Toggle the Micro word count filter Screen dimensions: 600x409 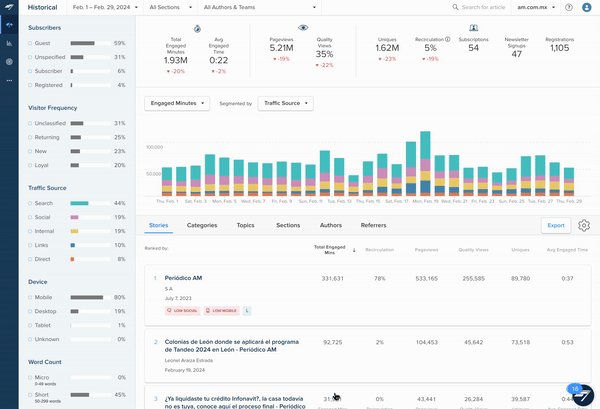pyautogui.click(x=30, y=377)
